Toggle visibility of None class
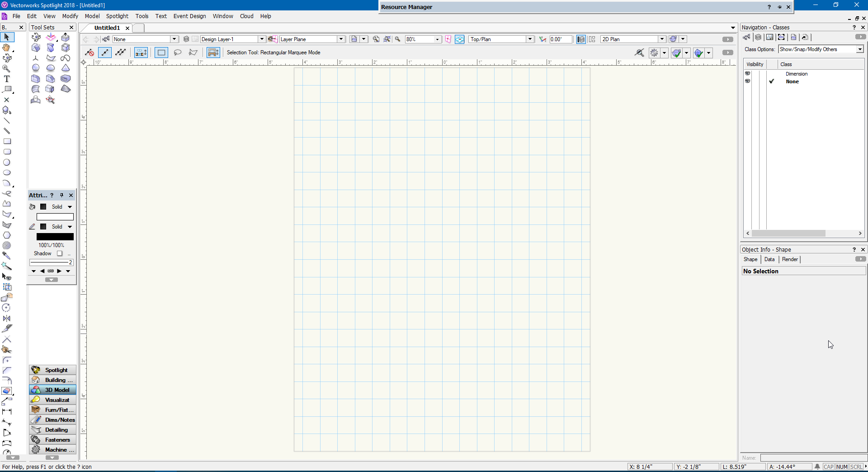The height and width of the screenshot is (472, 868). 748,81
